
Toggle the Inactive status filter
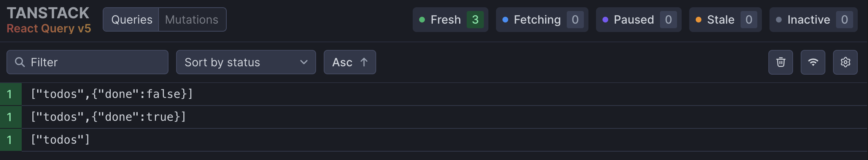[x=814, y=20]
